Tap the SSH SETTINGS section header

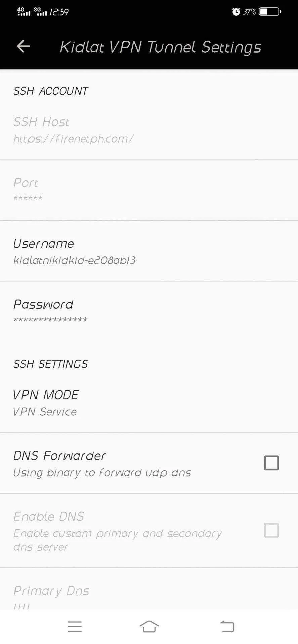pos(50,364)
